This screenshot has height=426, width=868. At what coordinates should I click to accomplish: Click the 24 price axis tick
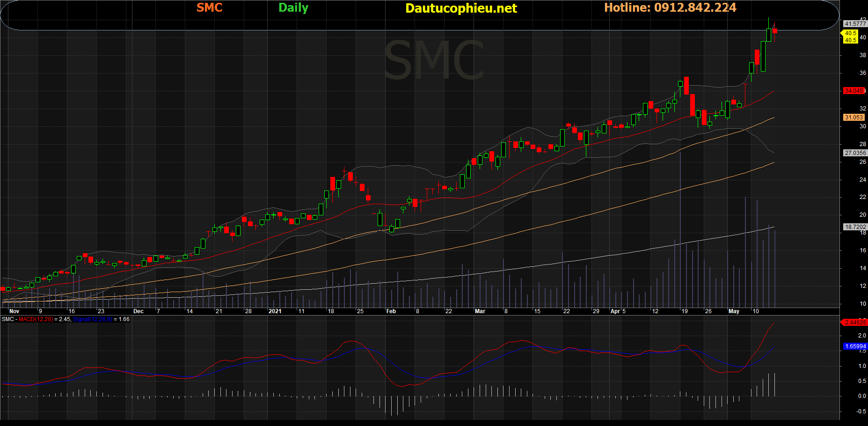tap(862, 180)
